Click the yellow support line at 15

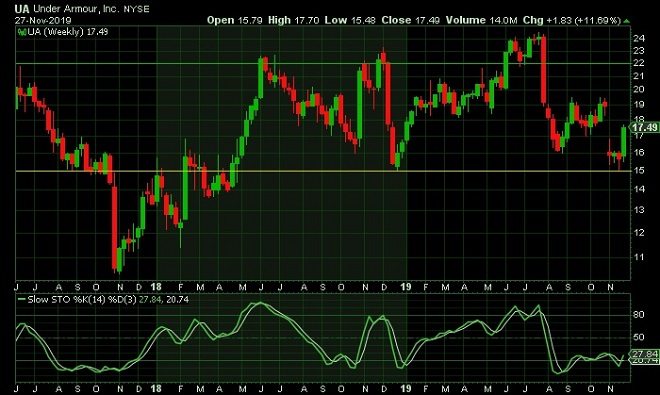click(x=323, y=171)
